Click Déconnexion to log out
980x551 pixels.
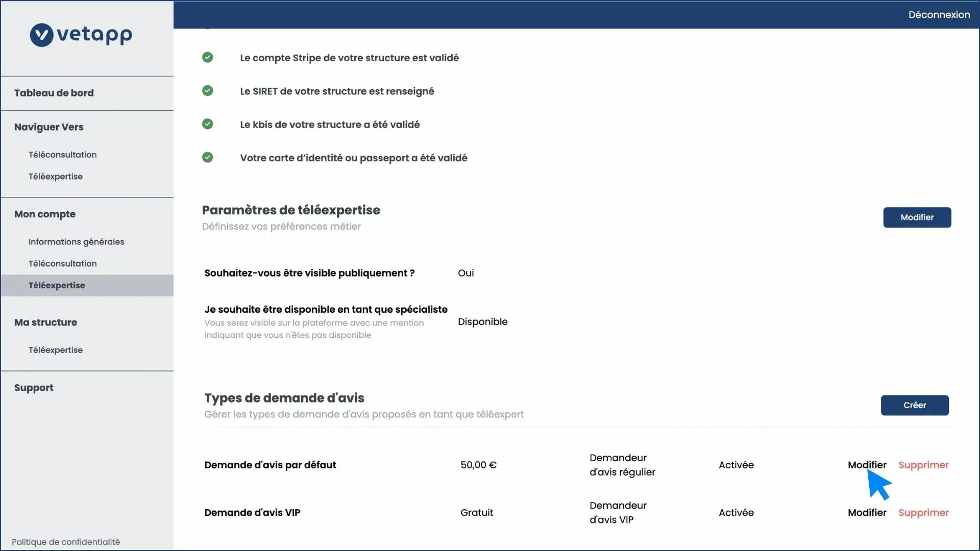coord(939,15)
